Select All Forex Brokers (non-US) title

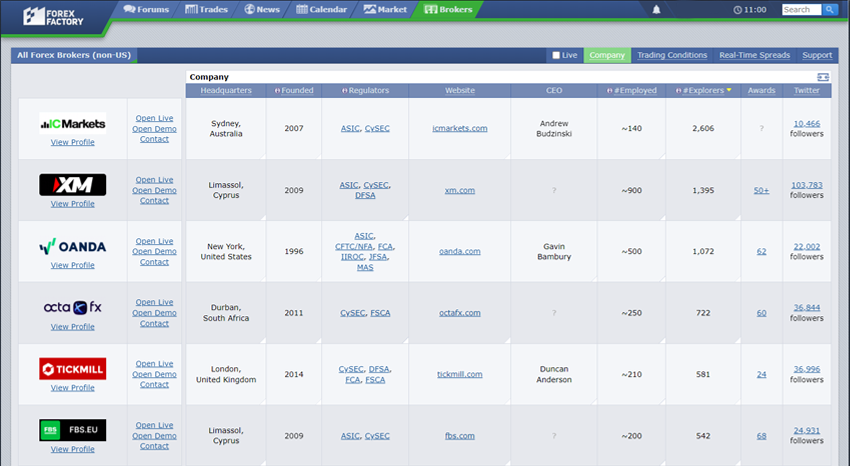click(74, 55)
